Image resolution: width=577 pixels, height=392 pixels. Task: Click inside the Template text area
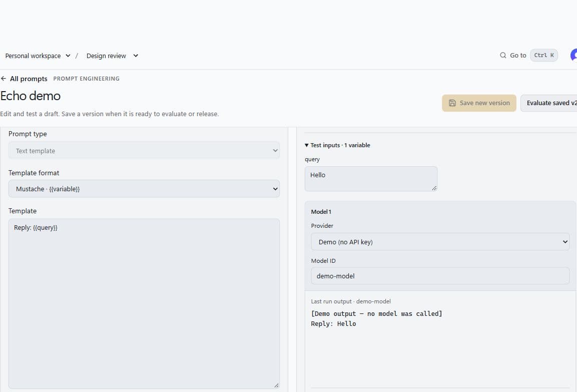[x=144, y=304]
